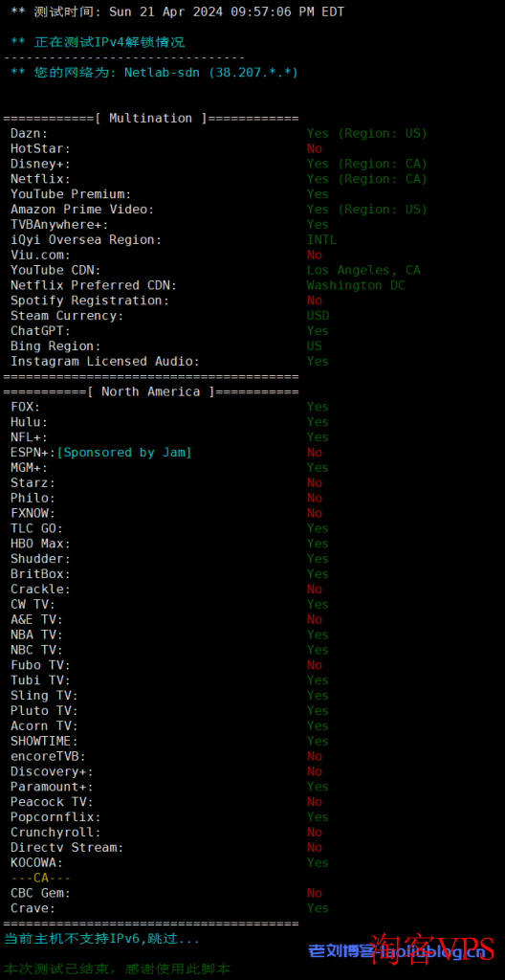This screenshot has width=505, height=980.
Task: Select the Hulu entry
Action: (x=169, y=422)
